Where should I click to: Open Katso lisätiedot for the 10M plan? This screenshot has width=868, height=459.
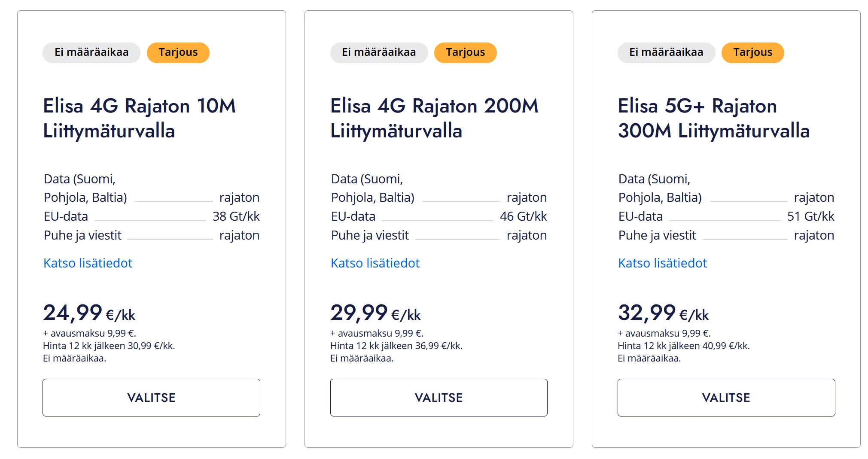coord(88,263)
